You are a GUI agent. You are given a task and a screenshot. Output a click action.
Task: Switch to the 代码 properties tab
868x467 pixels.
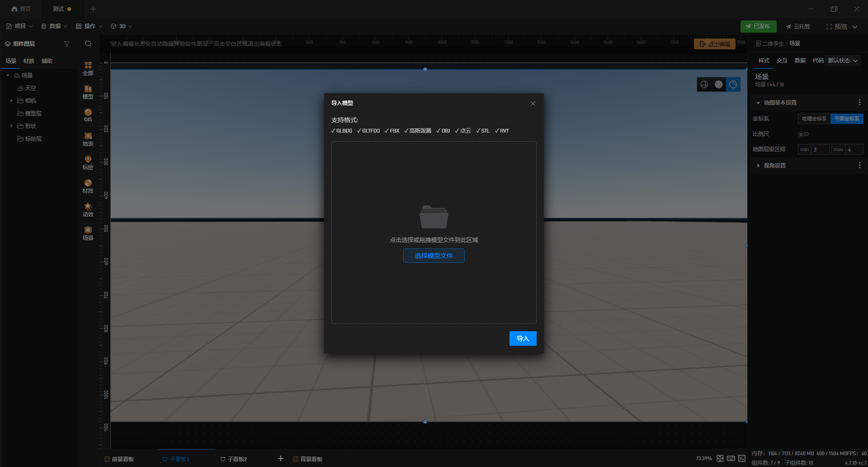(x=818, y=61)
